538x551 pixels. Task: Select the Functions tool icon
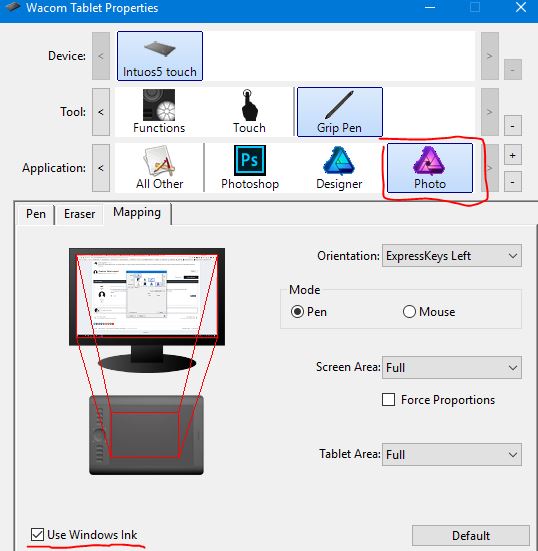click(159, 111)
